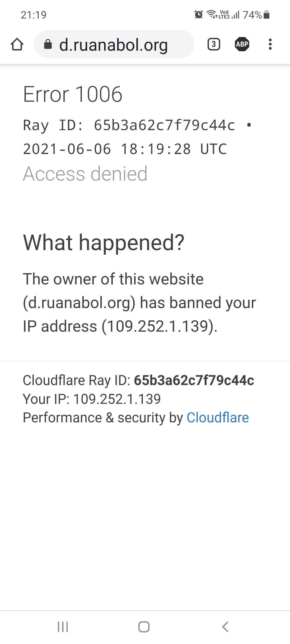The height and width of the screenshot is (644, 290).
Task: Tap the 21:19 clock in status bar
Action: coord(34,15)
